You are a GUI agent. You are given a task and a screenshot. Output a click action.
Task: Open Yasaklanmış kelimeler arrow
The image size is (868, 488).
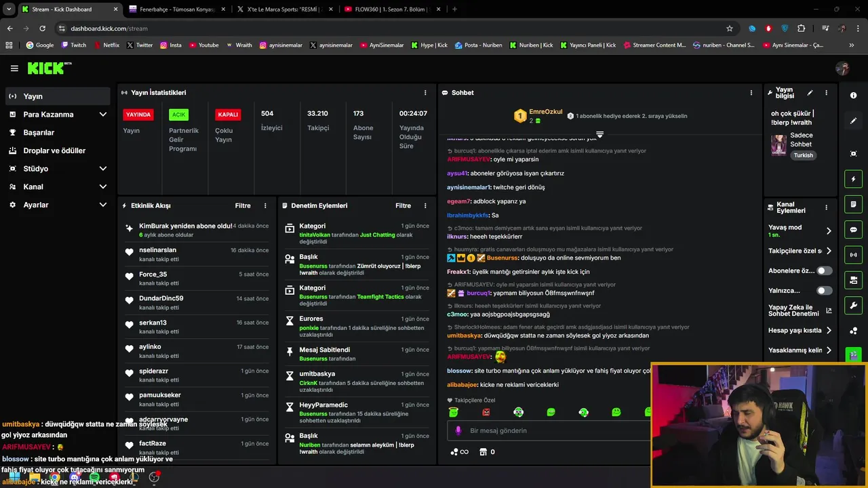829,350
